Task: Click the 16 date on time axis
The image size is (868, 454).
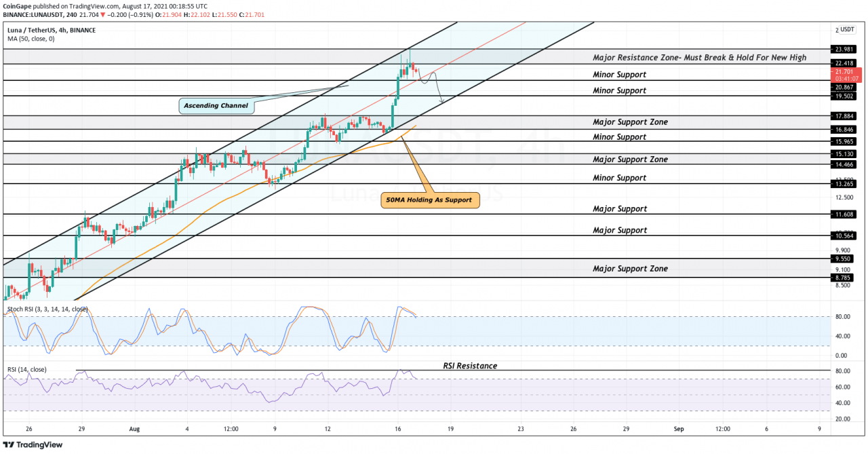Action: (399, 429)
